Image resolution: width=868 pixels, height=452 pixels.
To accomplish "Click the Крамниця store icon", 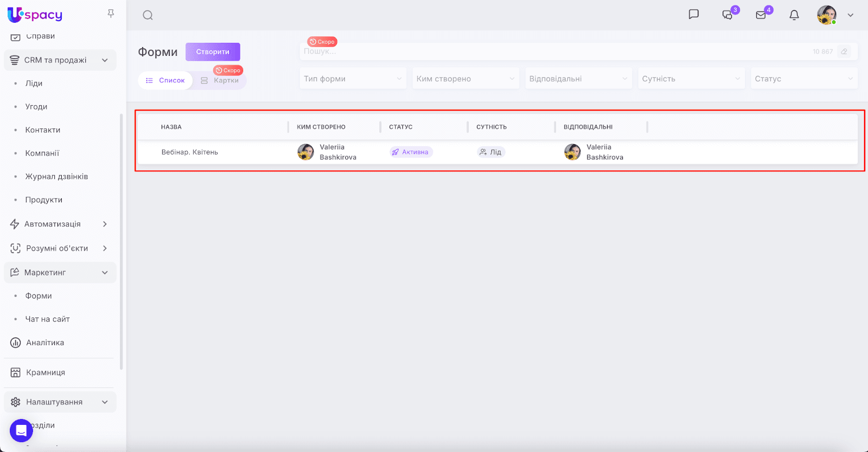I will pyautogui.click(x=15, y=372).
